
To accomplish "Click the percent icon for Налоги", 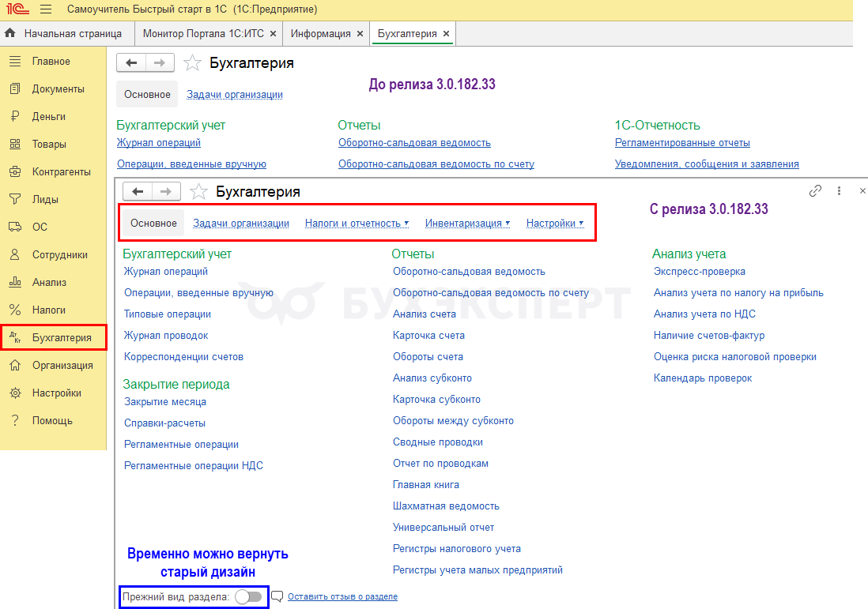I will click(x=15, y=310).
